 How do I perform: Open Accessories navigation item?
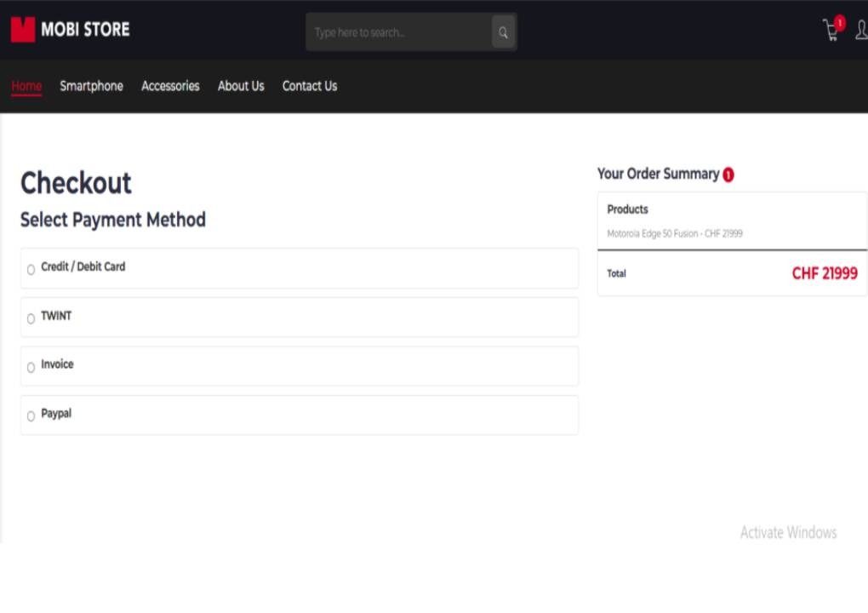point(170,86)
